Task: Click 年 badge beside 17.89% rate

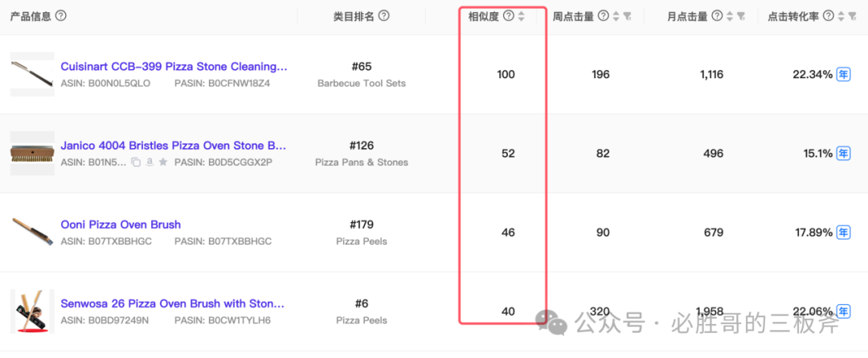Action: point(843,232)
